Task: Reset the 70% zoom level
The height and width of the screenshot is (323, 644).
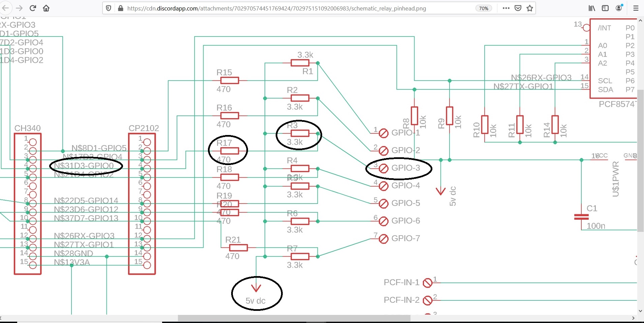Action: (x=484, y=8)
